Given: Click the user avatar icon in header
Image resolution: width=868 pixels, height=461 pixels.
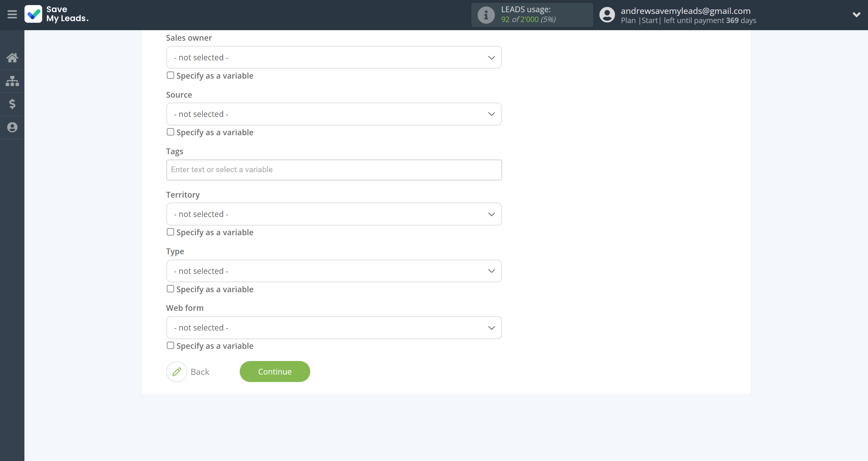Looking at the screenshot, I should click(x=607, y=15).
